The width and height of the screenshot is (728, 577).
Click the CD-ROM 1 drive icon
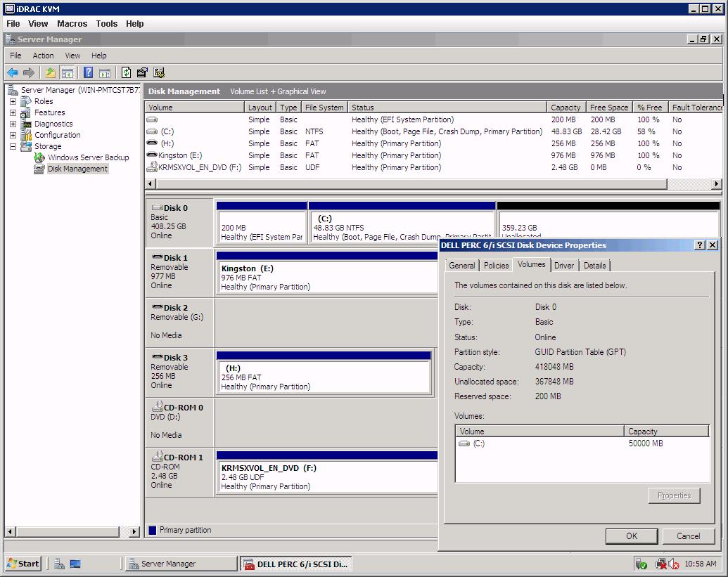[x=157, y=456]
